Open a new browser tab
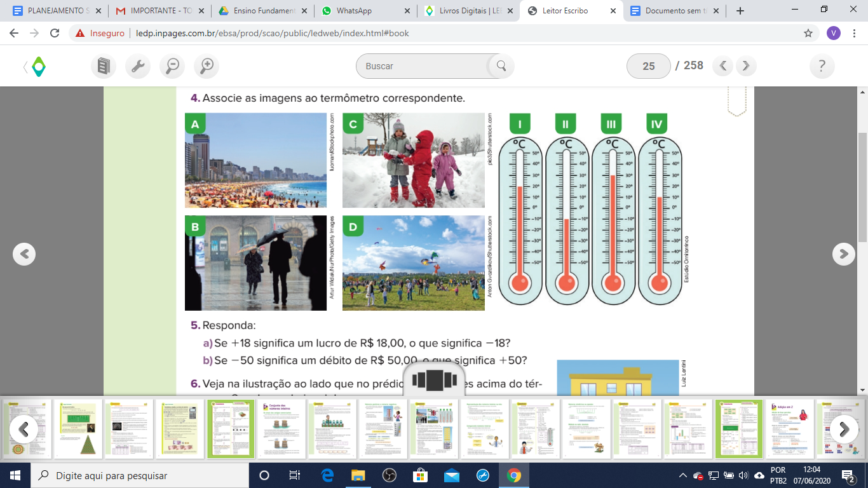868x488 pixels. pyautogui.click(x=740, y=11)
